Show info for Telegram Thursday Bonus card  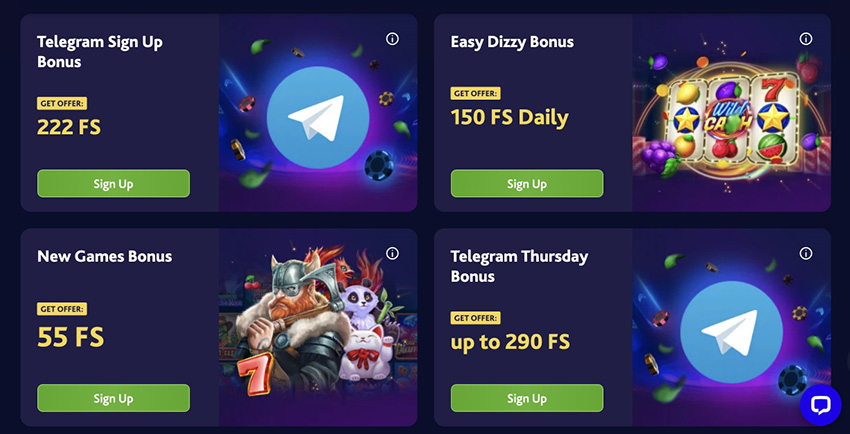pos(806,254)
